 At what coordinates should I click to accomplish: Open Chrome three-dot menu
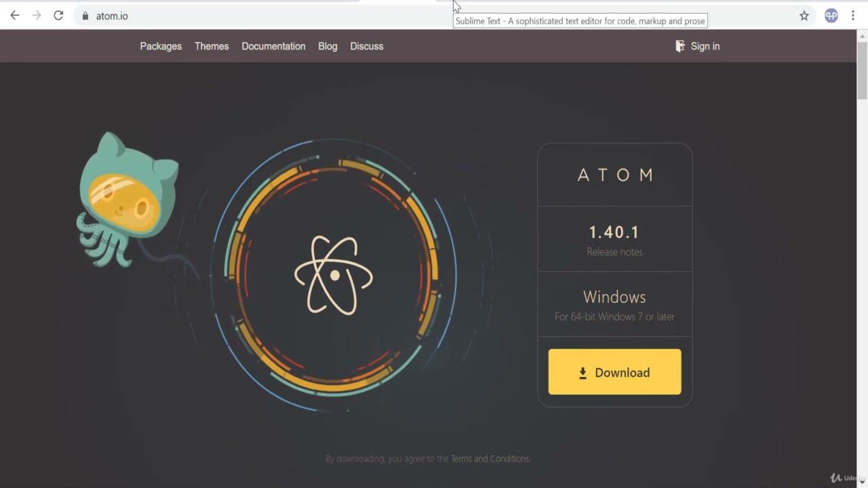pyautogui.click(x=853, y=16)
